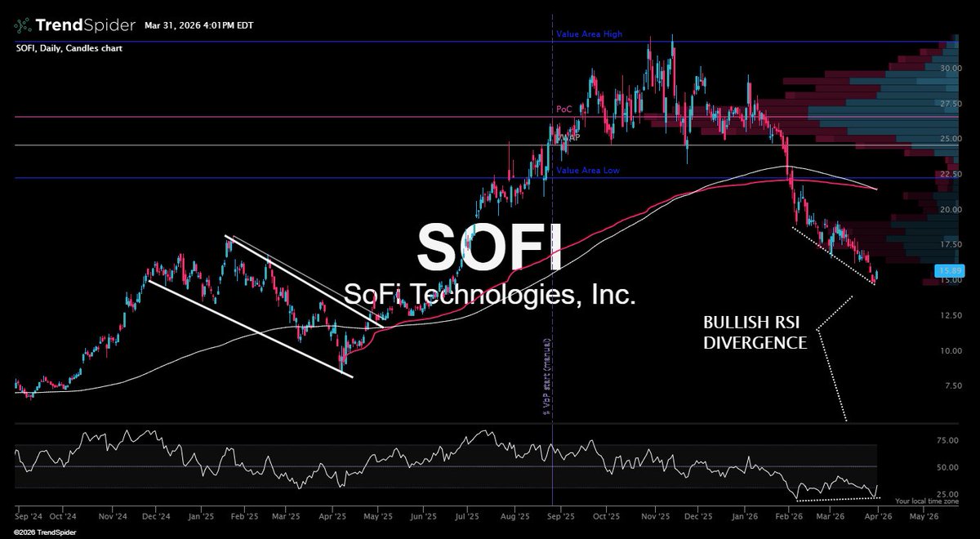980x539 pixels.
Task: Click the Sep '24 date label
Action: click(x=29, y=517)
